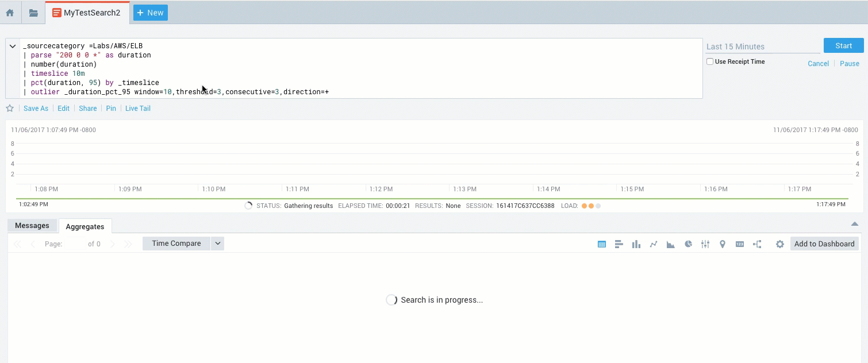
Task: Open the single value (123) display
Action: pos(740,244)
